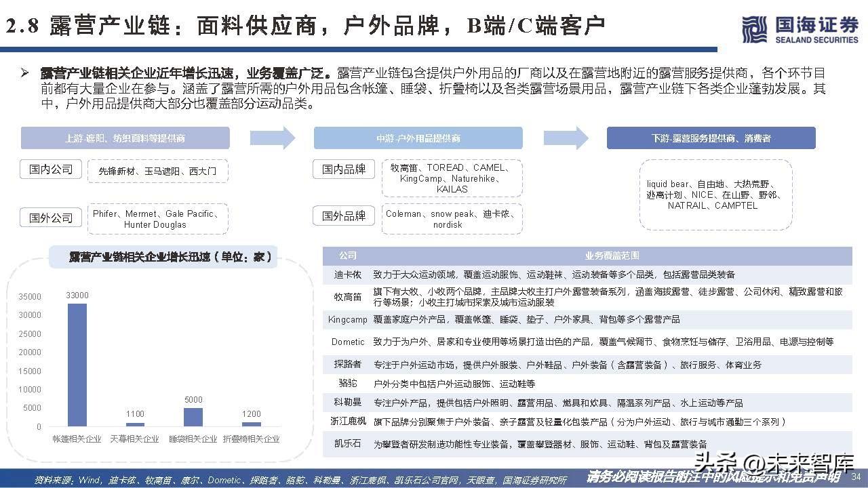This screenshot has width=868, height=488.
Task: Select the '下游-露营服务提供商、消费者' header box
Action: (711, 138)
